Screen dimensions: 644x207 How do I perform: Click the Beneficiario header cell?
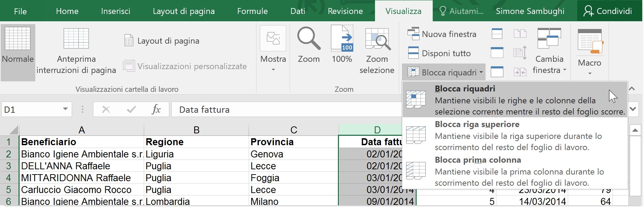(x=82, y=142)
